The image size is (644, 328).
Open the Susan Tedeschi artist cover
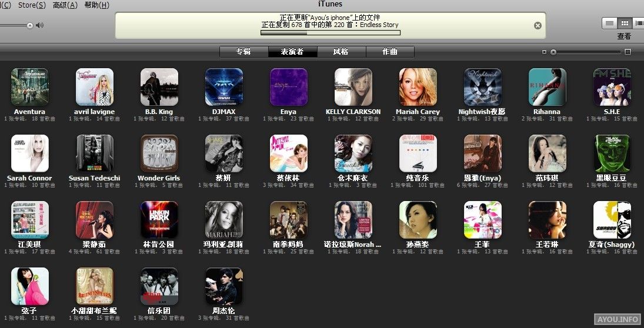(95, 153)
